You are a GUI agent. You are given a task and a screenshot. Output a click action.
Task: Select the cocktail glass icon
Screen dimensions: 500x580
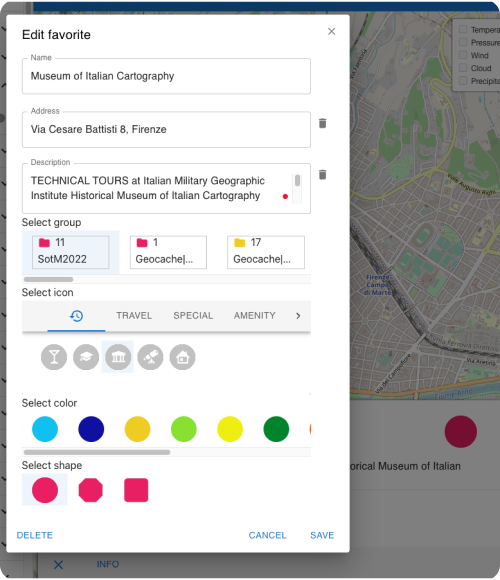[x=54, y=357]
